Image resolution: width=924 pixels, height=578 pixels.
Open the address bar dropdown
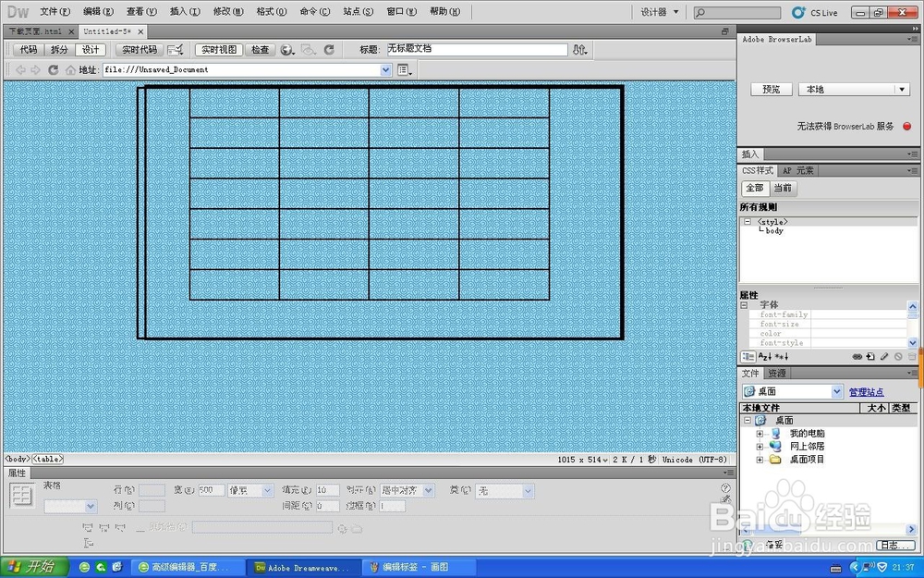pyautogui.click(x=385, y=69)
